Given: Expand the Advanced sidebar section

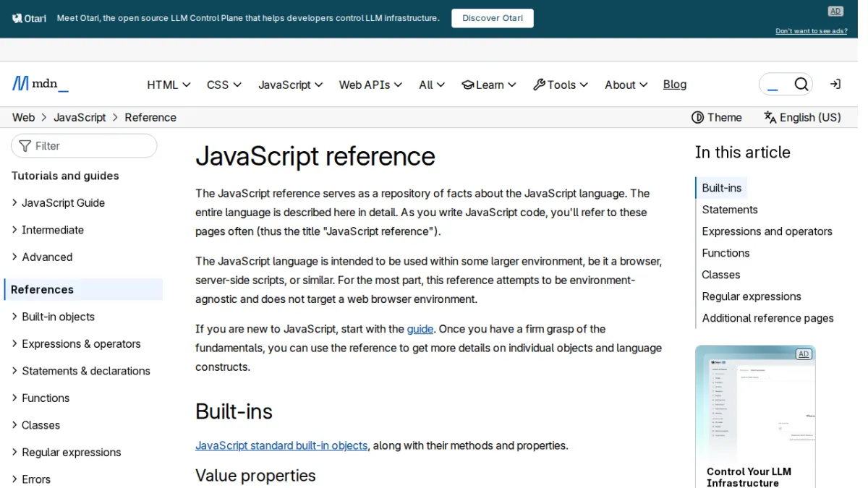Looking at the screenshot, I should click(42, 257).
